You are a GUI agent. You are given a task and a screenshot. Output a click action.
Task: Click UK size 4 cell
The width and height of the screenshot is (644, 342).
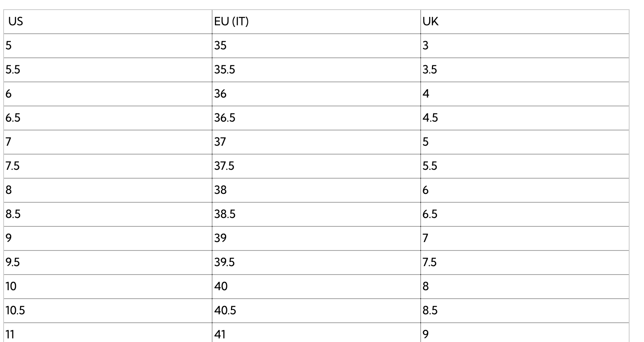pos(426,94)
